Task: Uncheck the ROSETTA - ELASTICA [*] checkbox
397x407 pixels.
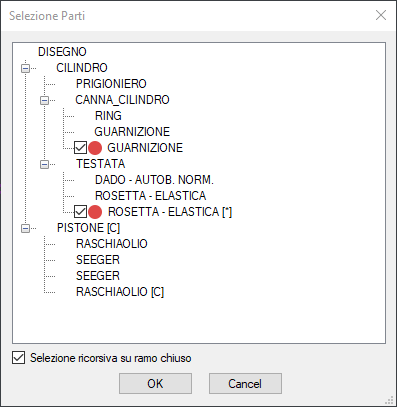Action: point(80,212)
